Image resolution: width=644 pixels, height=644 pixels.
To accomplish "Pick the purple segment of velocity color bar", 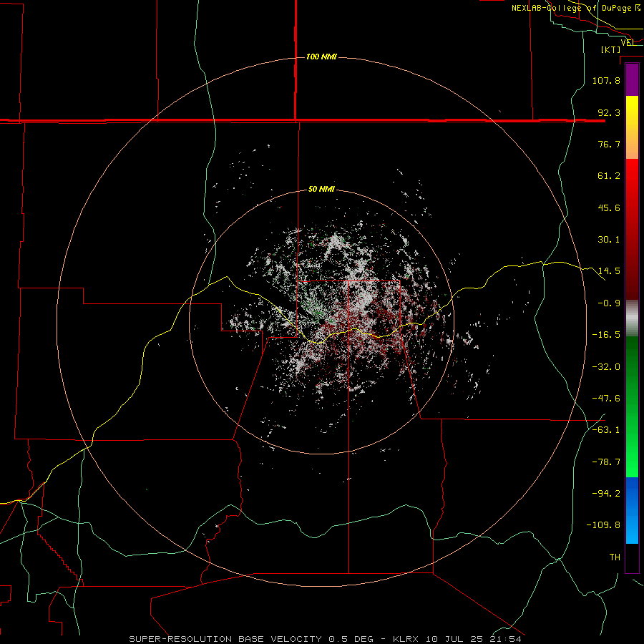I will point(632,80).
